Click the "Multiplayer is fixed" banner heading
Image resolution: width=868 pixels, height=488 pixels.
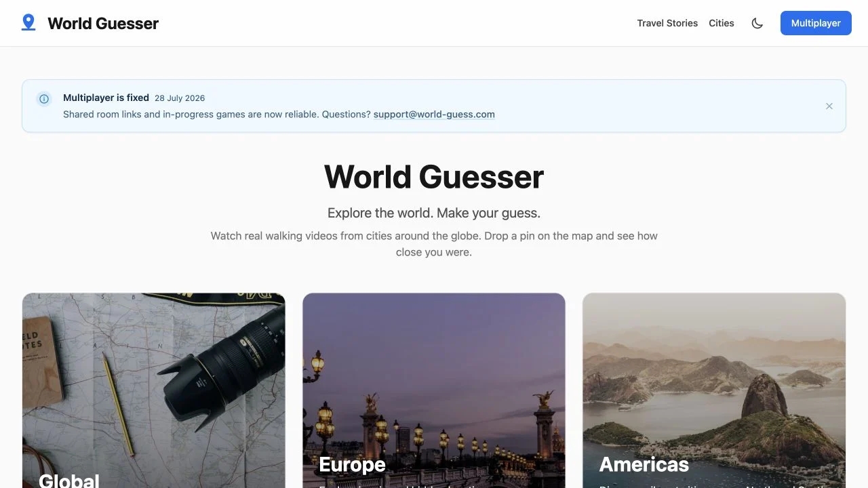tap(106, 98)
